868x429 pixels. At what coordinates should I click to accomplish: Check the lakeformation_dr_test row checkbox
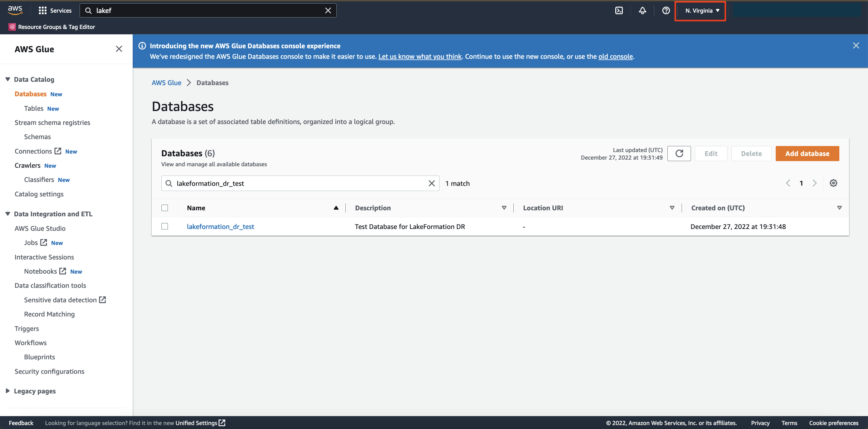(x=165, y=227)
